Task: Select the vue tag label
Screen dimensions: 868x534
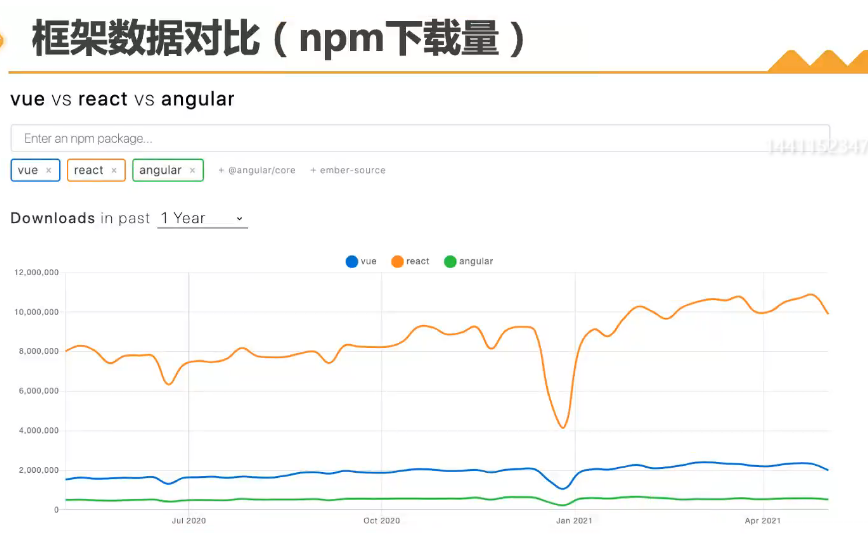Action: click(28, 170)
